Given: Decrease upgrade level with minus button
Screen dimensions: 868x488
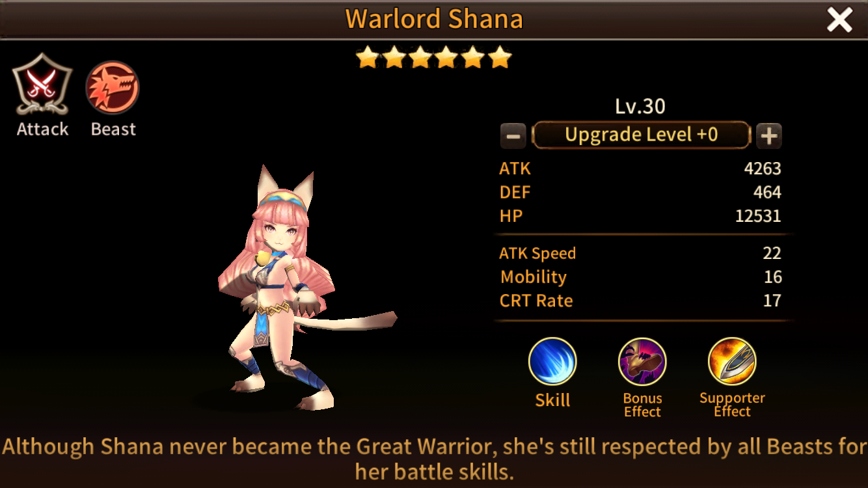Looking at the screenshot, I should pos(513,136).
